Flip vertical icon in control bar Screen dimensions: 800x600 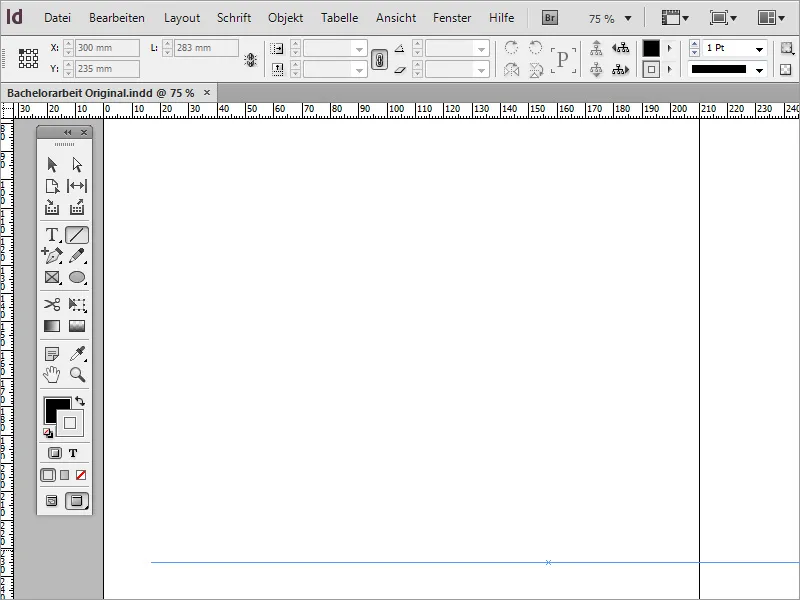pyautogui.click(x=536, y=69)
